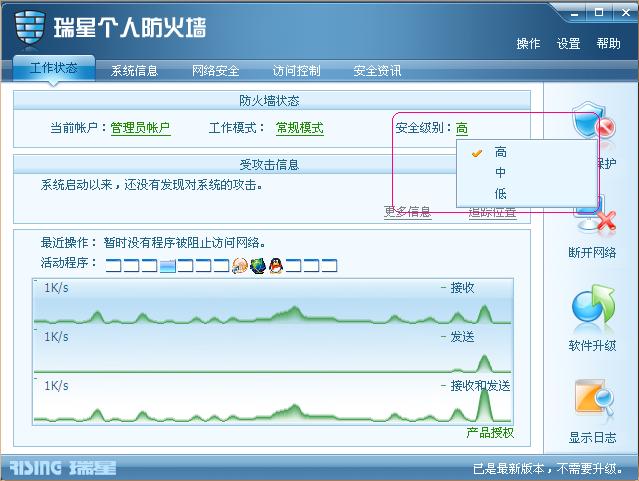Viewport: 639px width, 481px height.
Task: Choose 中 in the security level menu
Action: (527, 172)
